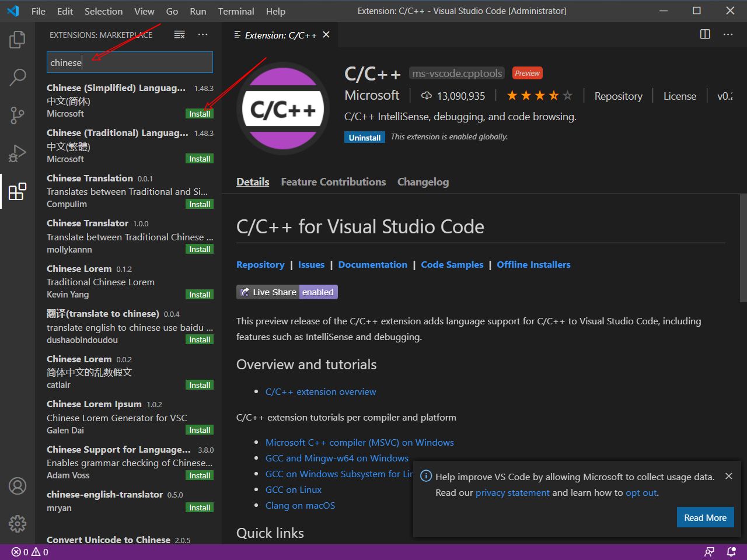The image size is (747, 560).
Task: Click errors and warnings status indicator
Action: tap(30, 552)
